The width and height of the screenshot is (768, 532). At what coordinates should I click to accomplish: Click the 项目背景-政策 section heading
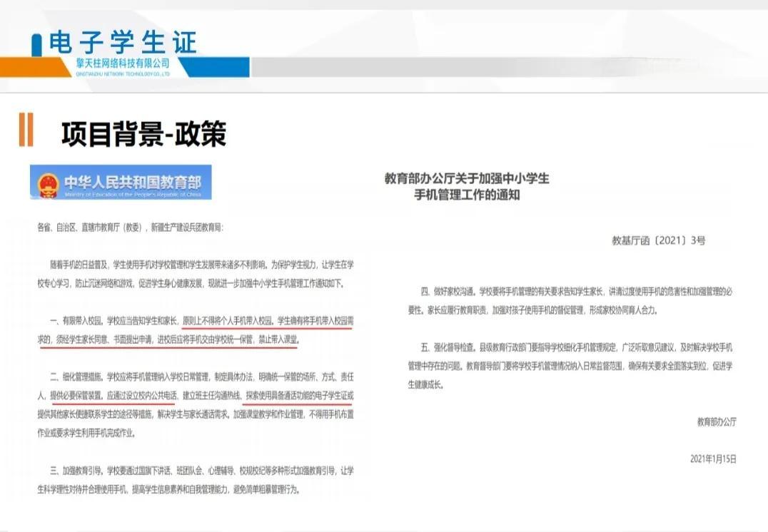(x=143, y=134)
